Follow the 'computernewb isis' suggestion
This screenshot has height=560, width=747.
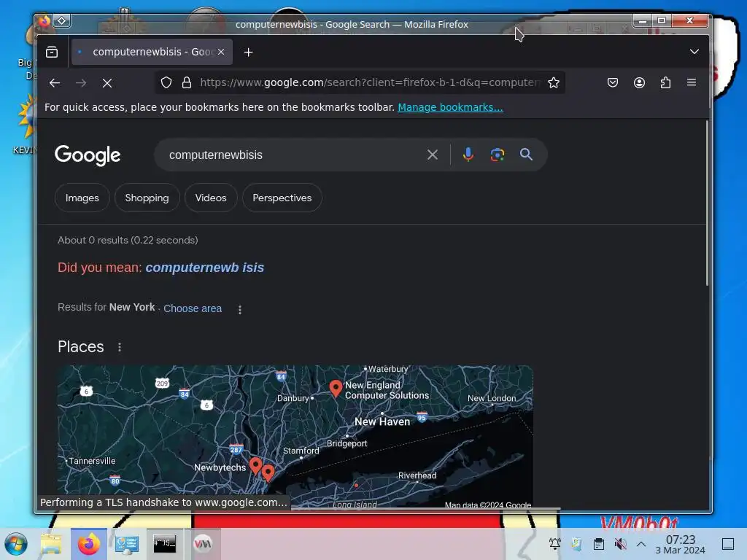(x=204, y=268)
